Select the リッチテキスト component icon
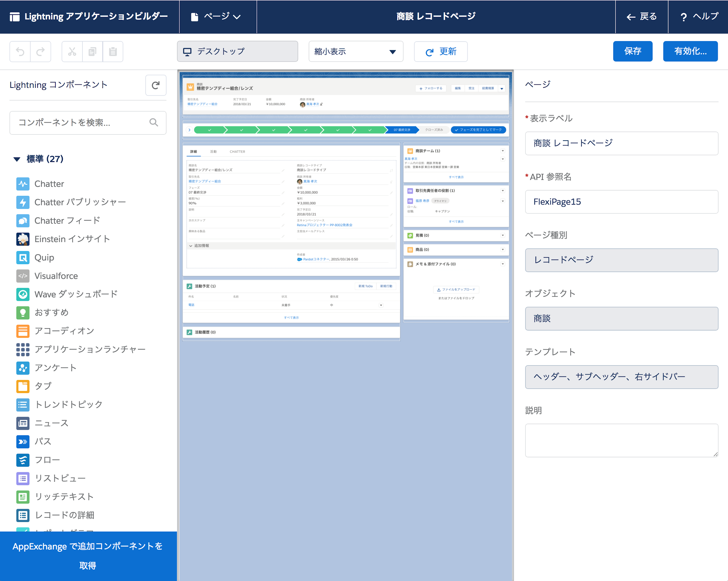This screenshot has height=581, width=728. [x=23, y=497]
